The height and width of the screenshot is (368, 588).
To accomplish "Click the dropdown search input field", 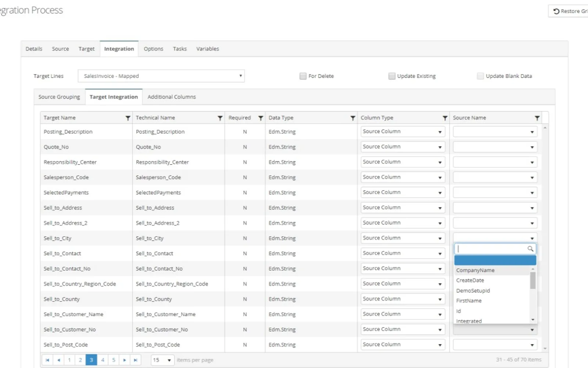I will 495,249.
